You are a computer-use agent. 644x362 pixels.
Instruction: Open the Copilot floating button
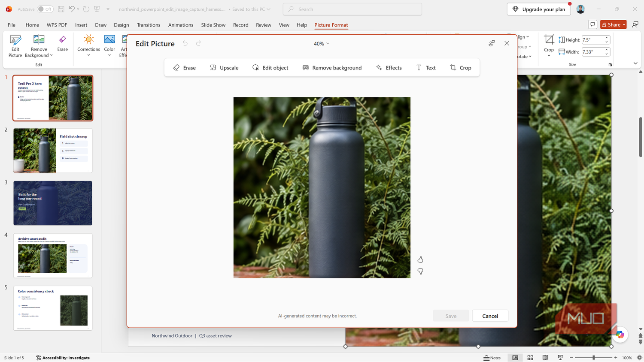(x=620, y=335)
